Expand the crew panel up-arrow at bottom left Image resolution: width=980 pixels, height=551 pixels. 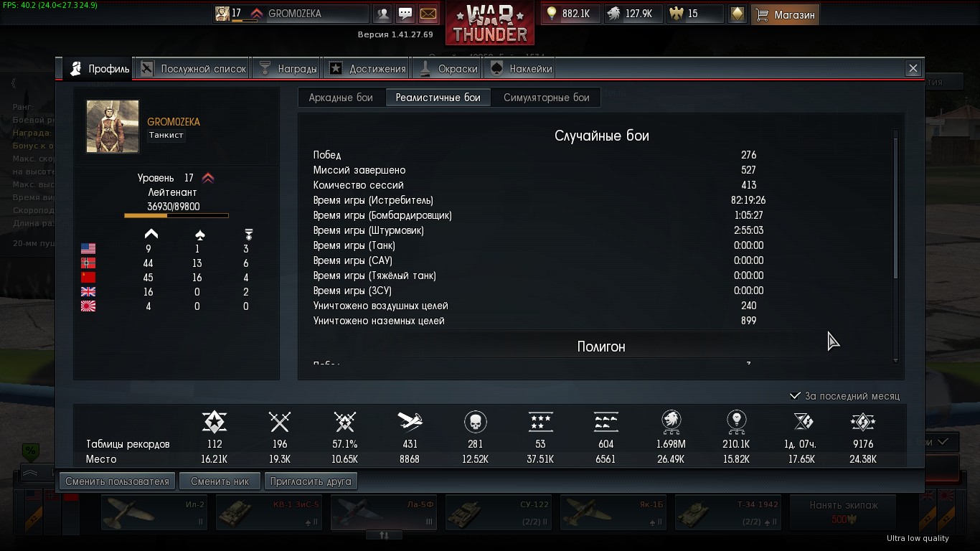[30, 474]
